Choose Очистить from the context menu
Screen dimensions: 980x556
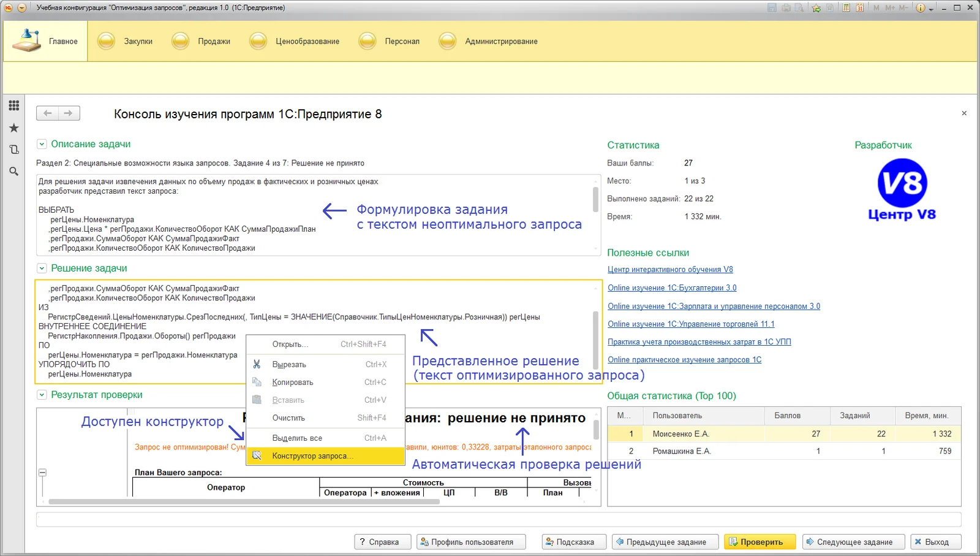click(325, 418)
